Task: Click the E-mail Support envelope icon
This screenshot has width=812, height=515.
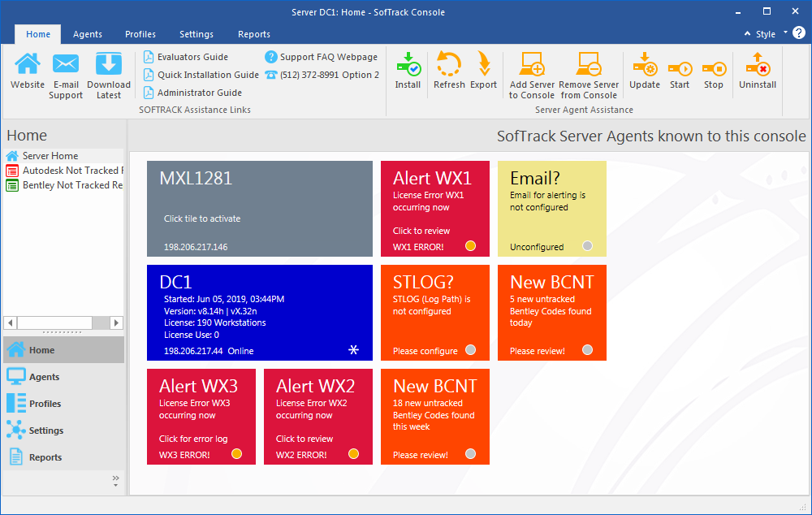Action: click(x=66, y=64)
